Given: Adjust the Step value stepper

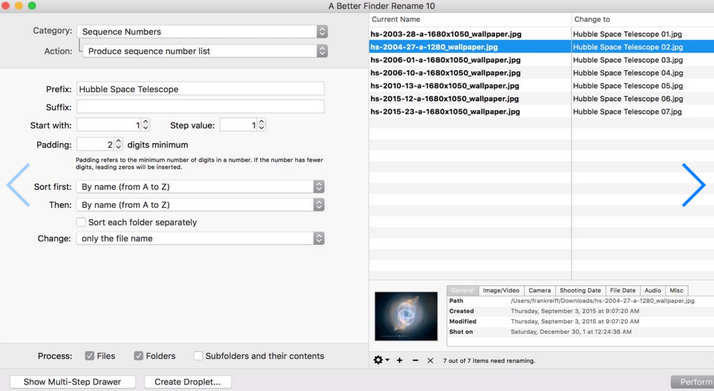Looking at the screenshot, I should pos(261,125).
